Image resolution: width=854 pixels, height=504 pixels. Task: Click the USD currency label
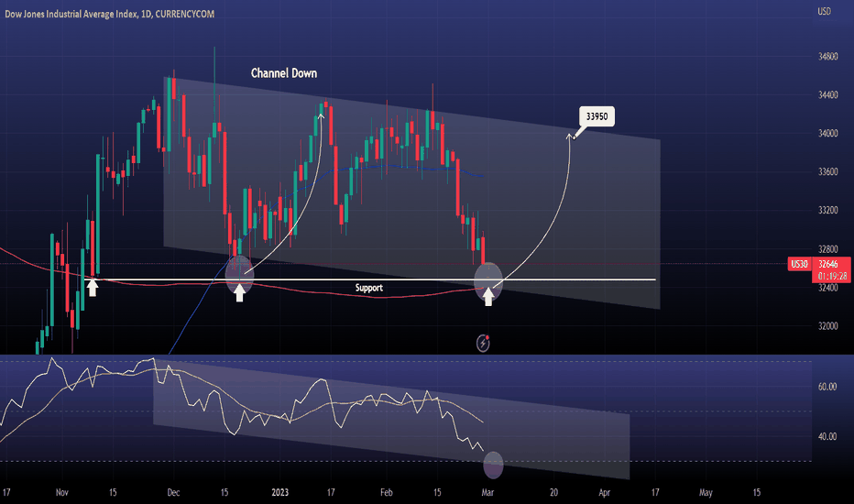pos(824,11)
